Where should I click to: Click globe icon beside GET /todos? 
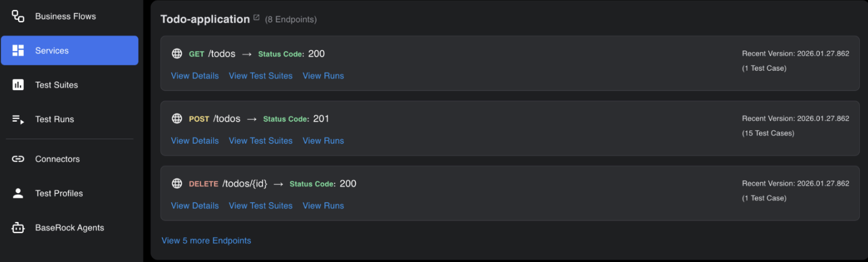[x=177, y=54]
